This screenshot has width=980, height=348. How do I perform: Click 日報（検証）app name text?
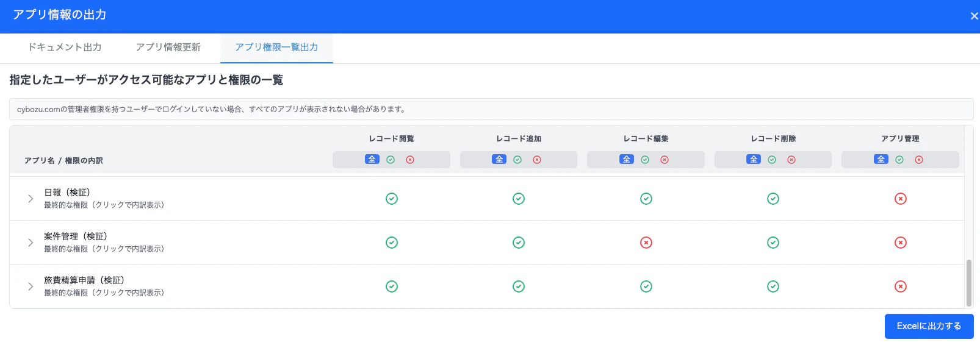(67, 193)
